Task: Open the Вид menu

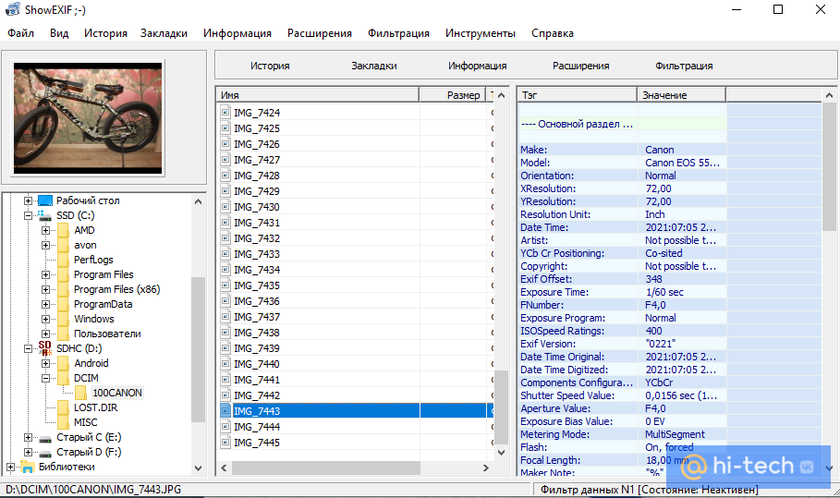Action: (59, 33)
